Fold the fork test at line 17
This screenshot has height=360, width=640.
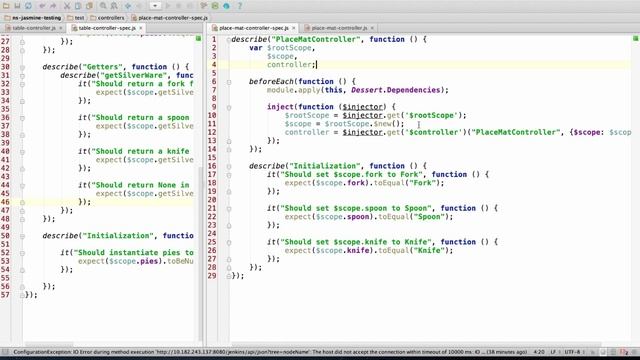[x=229, y=175]
